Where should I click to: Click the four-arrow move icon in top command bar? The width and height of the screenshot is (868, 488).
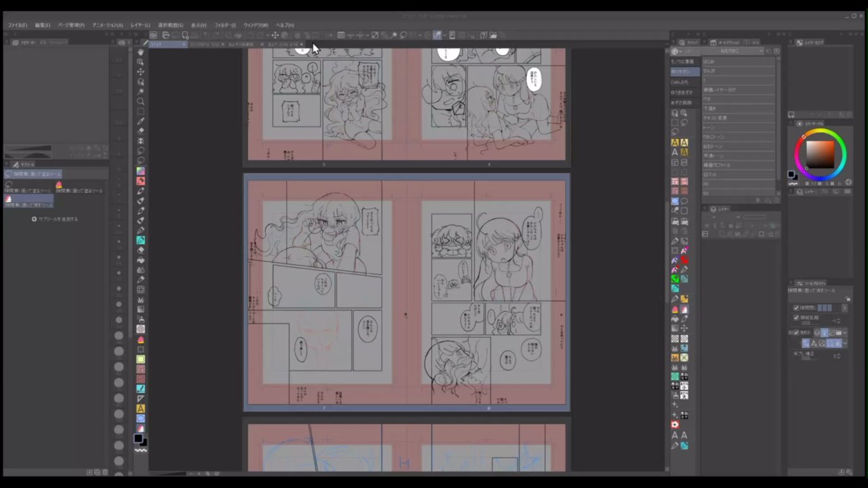275,35
